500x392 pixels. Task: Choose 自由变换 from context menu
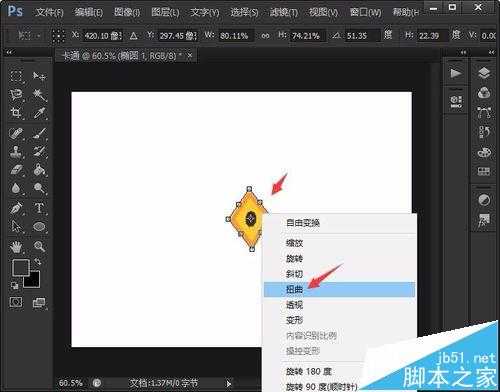(339, 223)
